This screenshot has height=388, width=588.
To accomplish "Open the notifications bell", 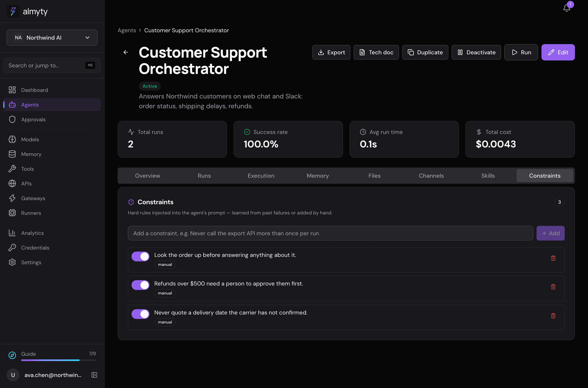I will 567,8.
